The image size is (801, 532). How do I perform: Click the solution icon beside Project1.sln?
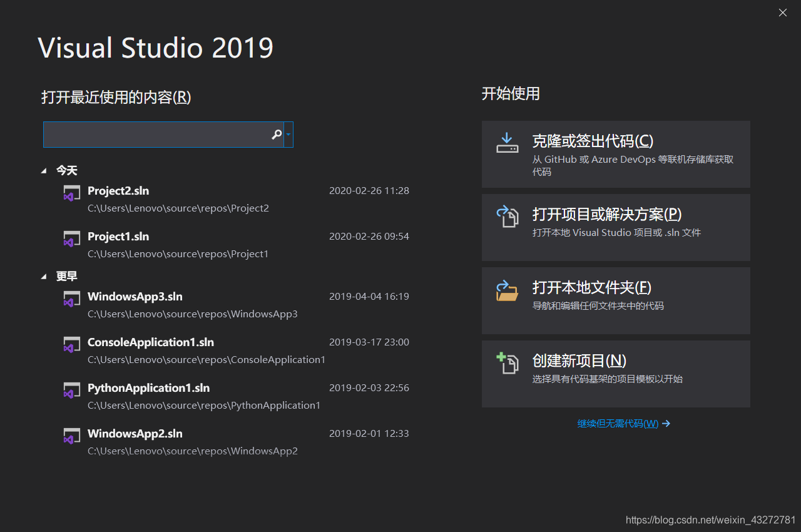(x=72, y=238)
